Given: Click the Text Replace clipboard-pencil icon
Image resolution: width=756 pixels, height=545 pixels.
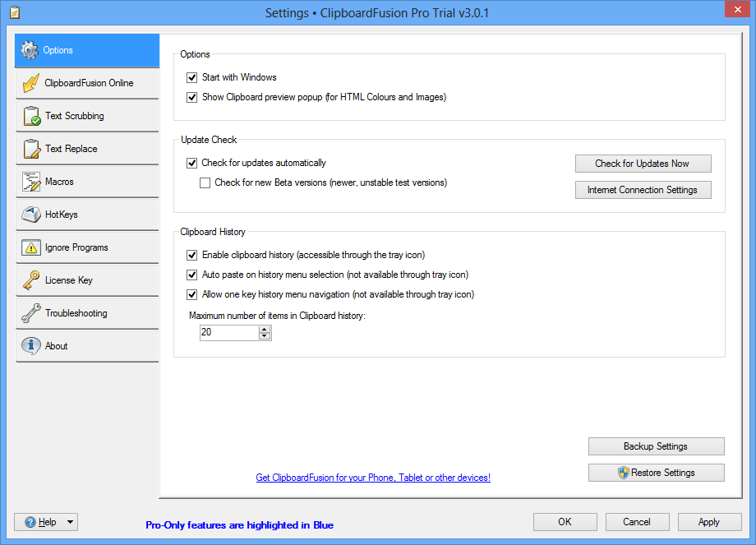Looking at the screenshot, I should tap(32, 149).
